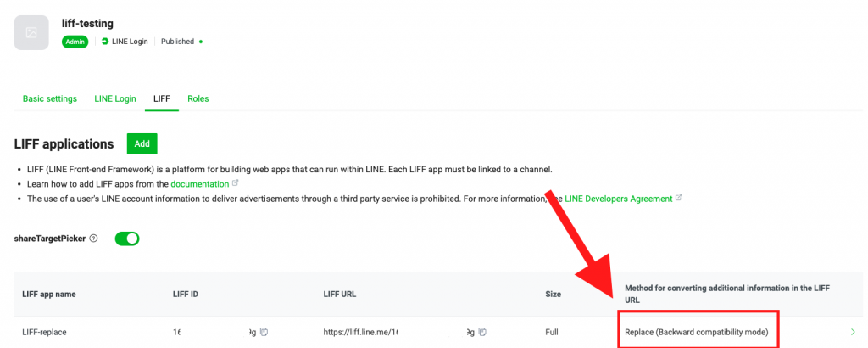Copy the LIFF ID with copy icon
Viewport: 868px width, 348px height.
264,333
